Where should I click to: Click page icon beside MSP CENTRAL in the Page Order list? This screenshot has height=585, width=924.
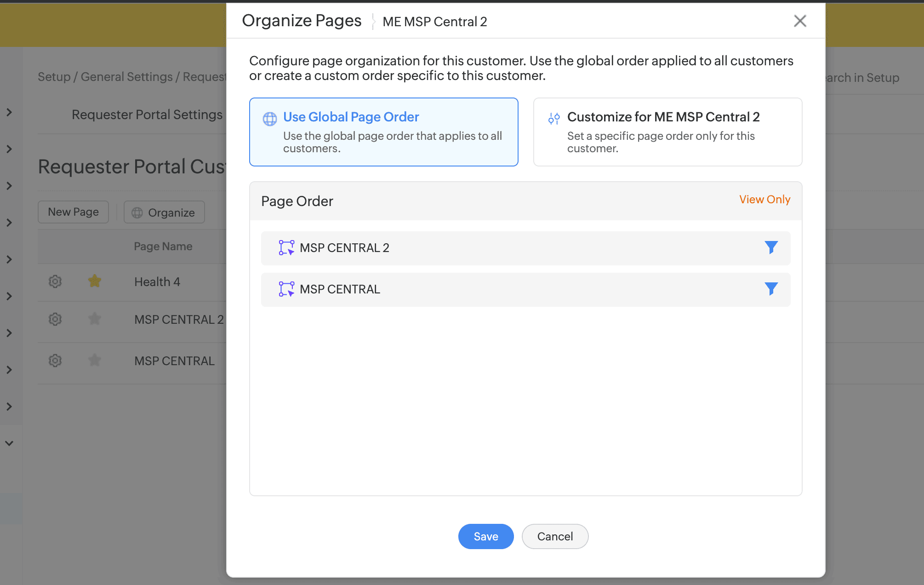(x=286, y=289)
